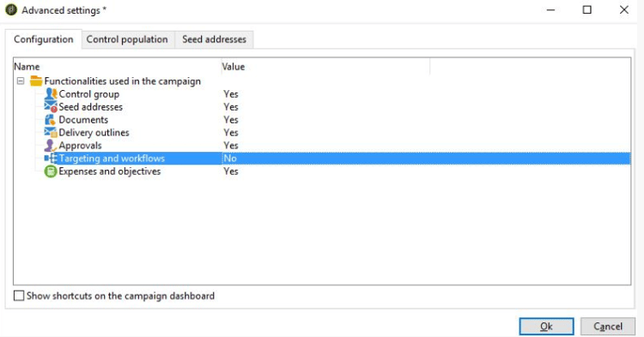Viewport: 644px width, 337px height.
Task: Click the Seed addresses envelope icon
Action: (x=51, y=106)
